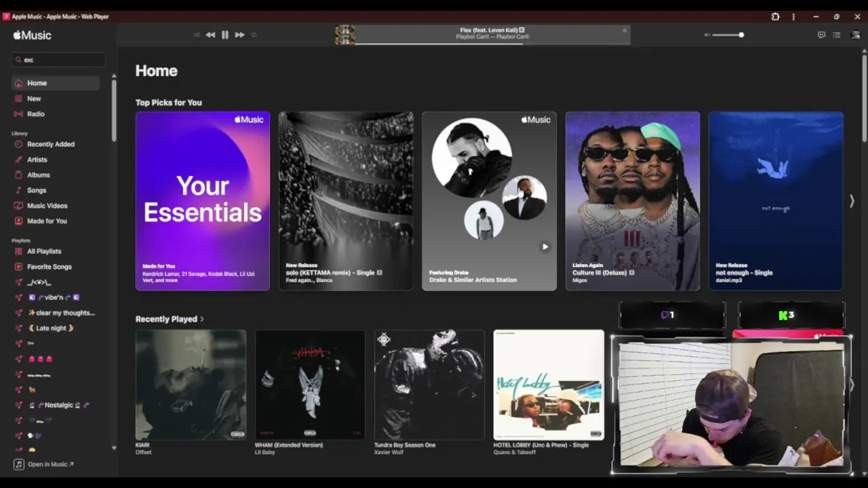868x488 pixels.
Task: Click the daniel.mp3 artist text
Action: (x=729, y=280)
